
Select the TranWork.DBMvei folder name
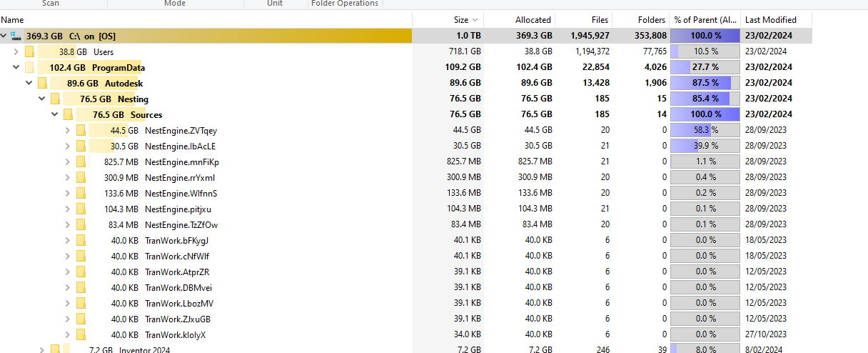point(178,287)
